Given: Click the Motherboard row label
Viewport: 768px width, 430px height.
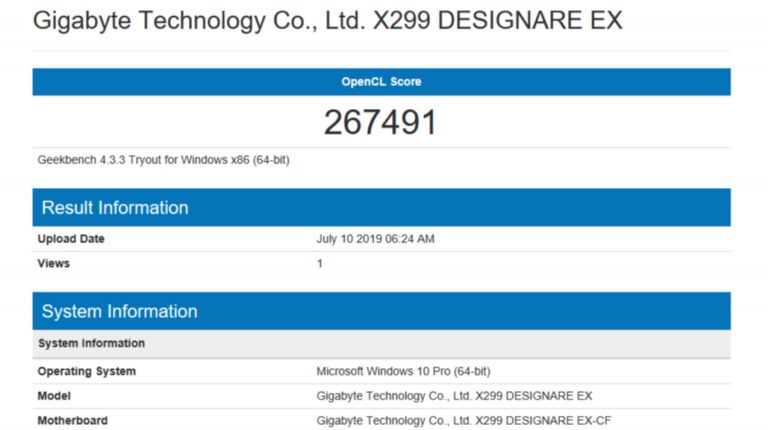Looking at the screenshot, I should pos(73,421).
